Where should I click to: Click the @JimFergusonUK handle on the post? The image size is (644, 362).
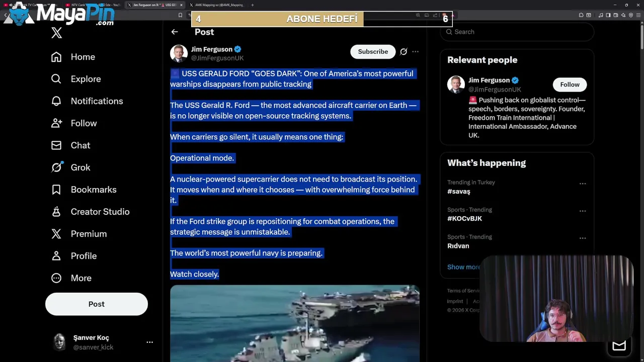pyautogui.click(x=217, y=58)
